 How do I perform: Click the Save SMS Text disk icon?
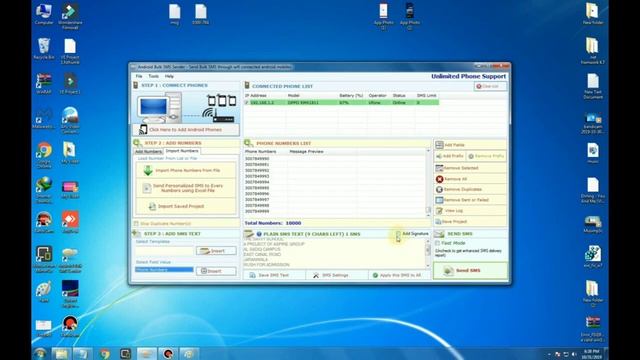pos(252,276)
